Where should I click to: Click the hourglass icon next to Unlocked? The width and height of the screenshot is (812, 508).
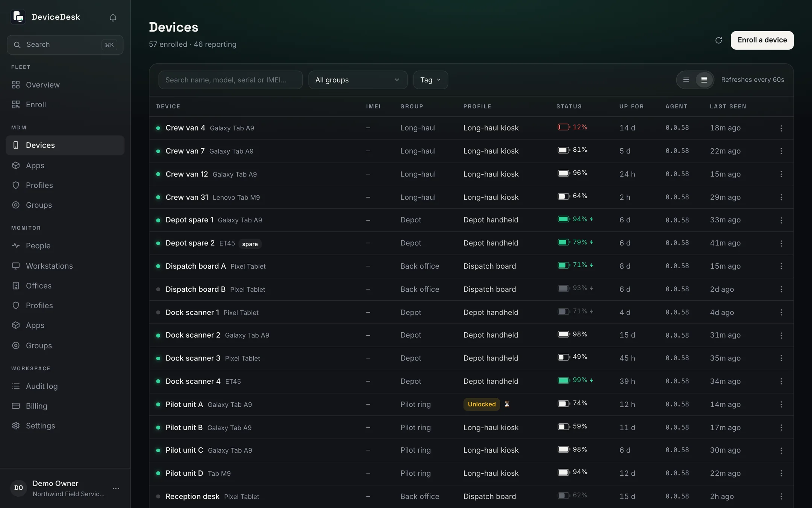[507, 404]
